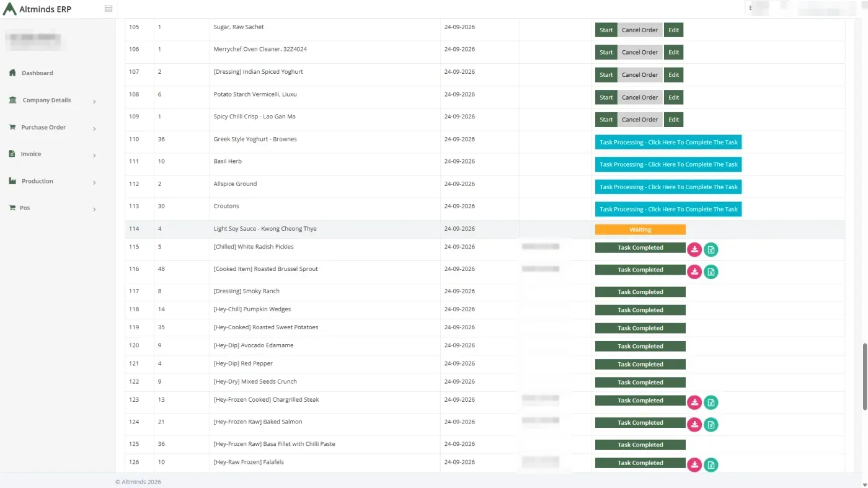Viewport: 868px width, 488px height.
Task: Open the Purchase Order menu item
Action: tap(43, 127)
